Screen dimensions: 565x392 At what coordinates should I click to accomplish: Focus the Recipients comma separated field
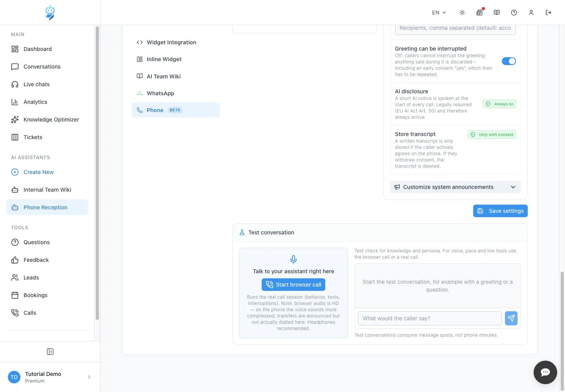click(455, 29)
